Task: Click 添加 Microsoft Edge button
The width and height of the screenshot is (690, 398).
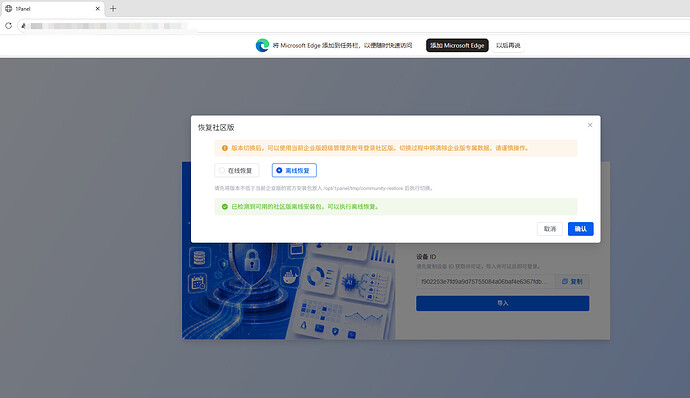Action: (x=457, y=45)
